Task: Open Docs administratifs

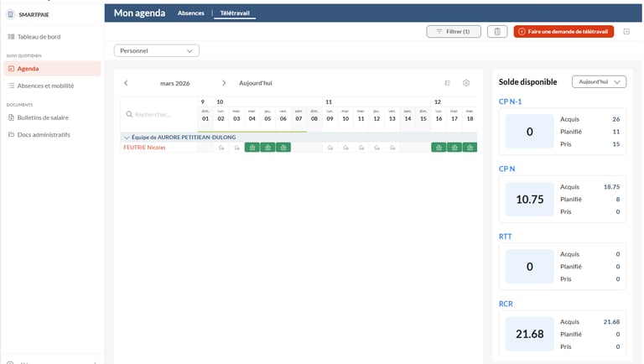Action: click(x=44, y=134)
